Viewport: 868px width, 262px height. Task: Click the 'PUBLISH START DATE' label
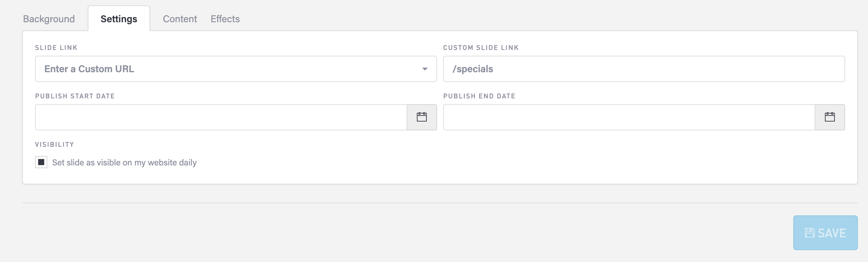[x=75, y=96]
